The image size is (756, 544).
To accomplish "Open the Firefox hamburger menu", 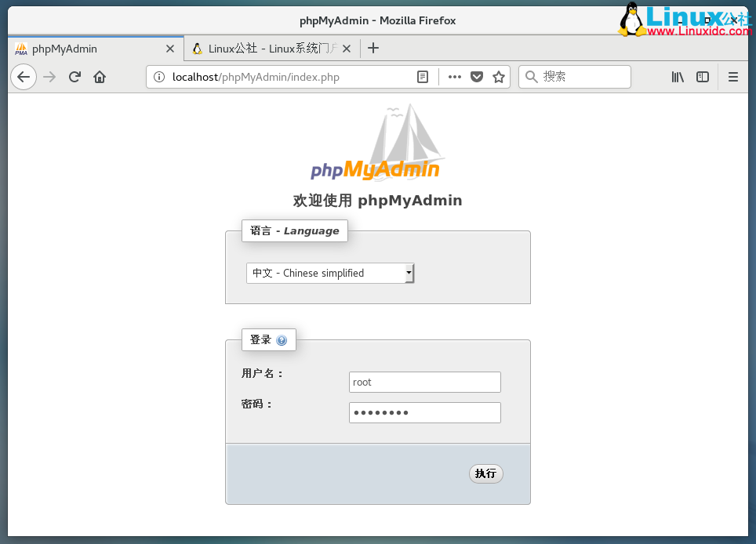I will click(732, 77).
